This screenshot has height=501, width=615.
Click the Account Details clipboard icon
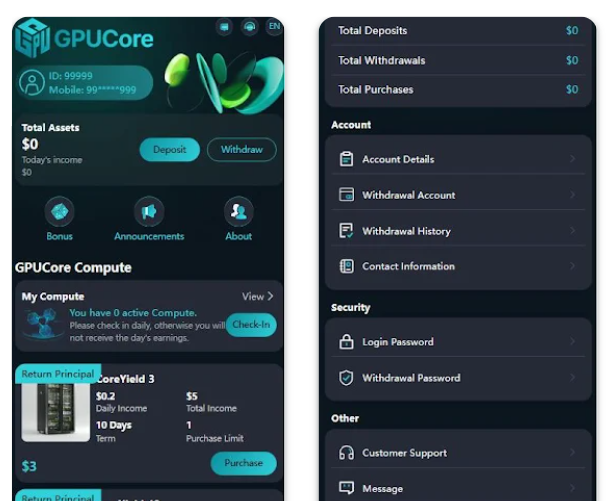(x=346, y=159)
